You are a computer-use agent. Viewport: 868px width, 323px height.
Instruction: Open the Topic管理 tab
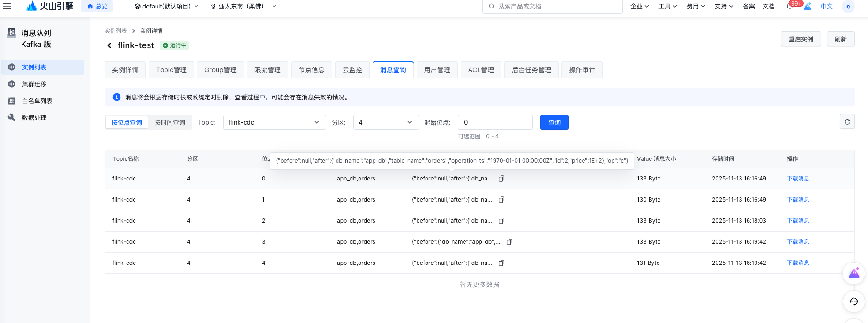(x=171, y=70)
